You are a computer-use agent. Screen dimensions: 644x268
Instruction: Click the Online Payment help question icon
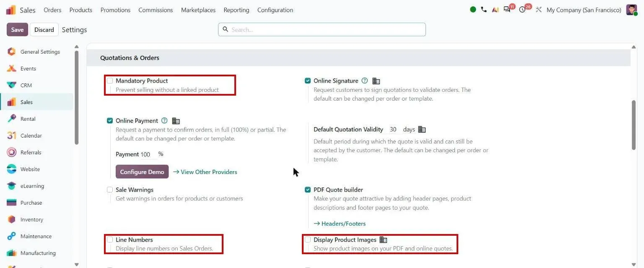tap(164, 120)
